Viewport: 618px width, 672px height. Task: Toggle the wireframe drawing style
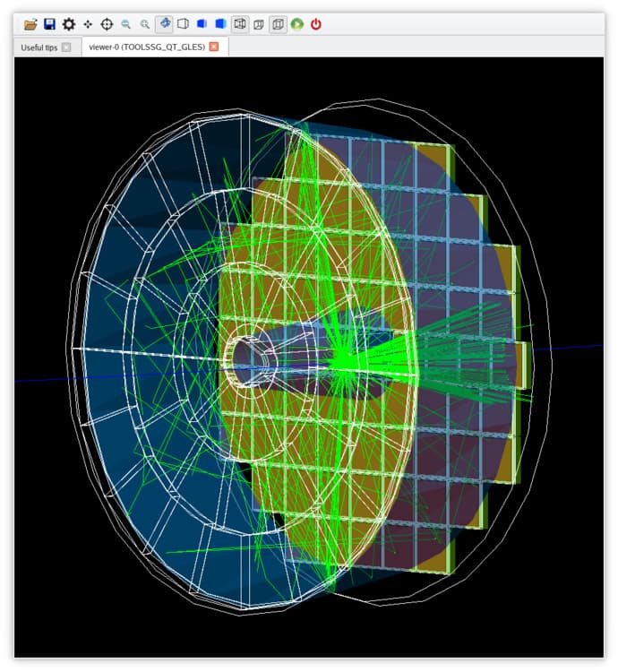[x=240, y=24]
